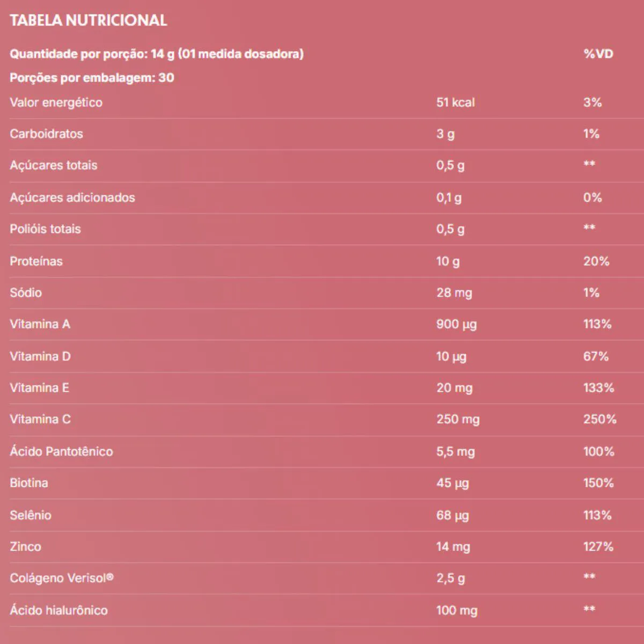
Task: Click the Biotina row label
Action: (29, 483)
